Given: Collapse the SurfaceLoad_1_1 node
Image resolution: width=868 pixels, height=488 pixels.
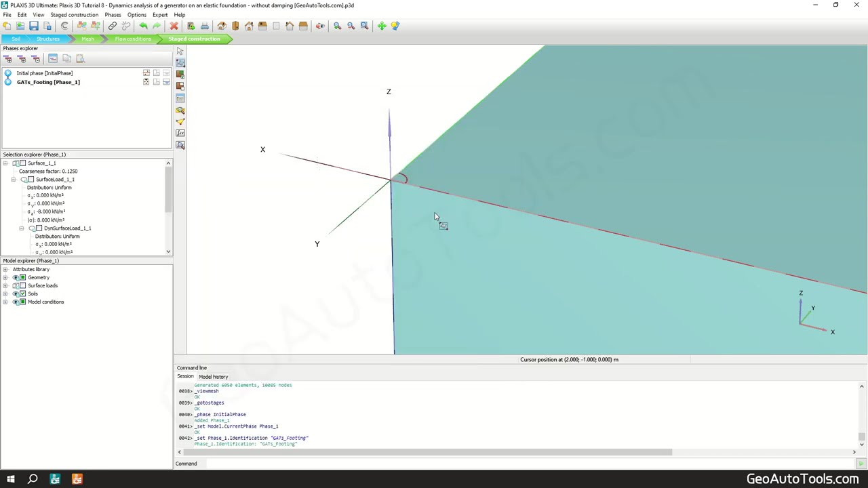Looking at the screenshot, I should tap(14, 180).
